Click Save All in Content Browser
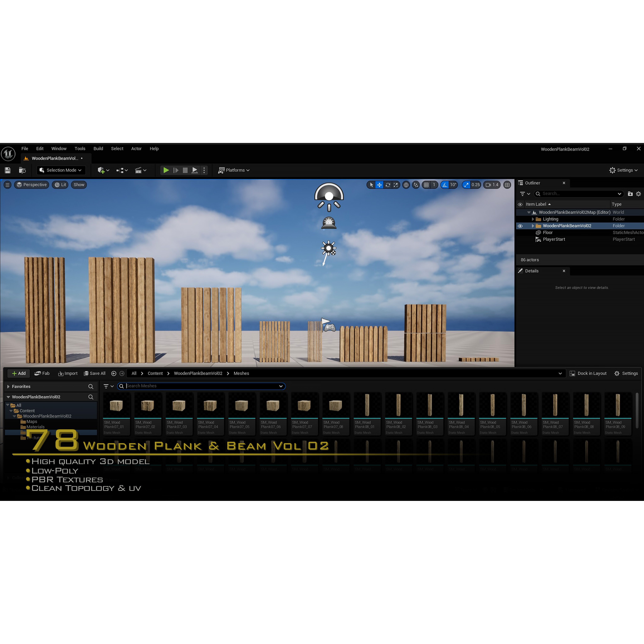Screen dimensions: 644x644 pos(95,373)
